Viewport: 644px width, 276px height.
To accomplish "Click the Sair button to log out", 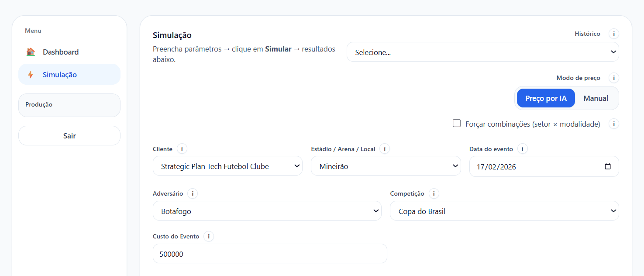I will click(x=69, y=135).
